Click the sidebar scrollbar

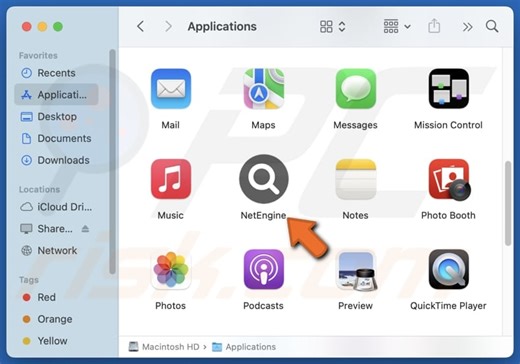click(x=112, y=162)
